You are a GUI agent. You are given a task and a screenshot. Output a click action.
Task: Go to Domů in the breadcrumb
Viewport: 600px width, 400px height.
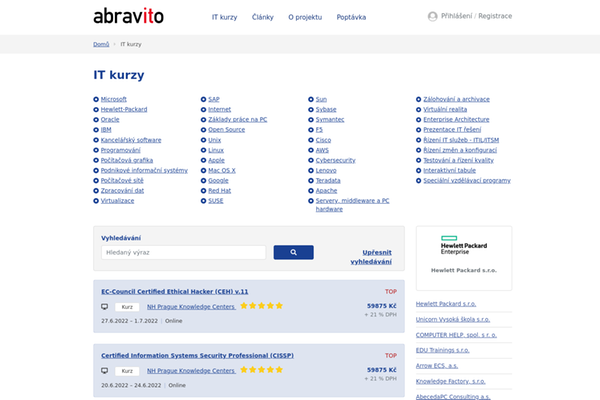pyautogui.click(x=101, y=44)
